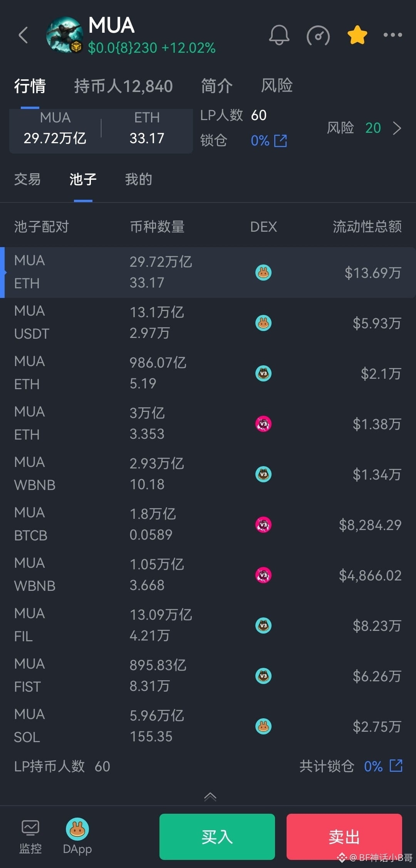Toggle the yellow favorite star

click(x=357, y=35)
